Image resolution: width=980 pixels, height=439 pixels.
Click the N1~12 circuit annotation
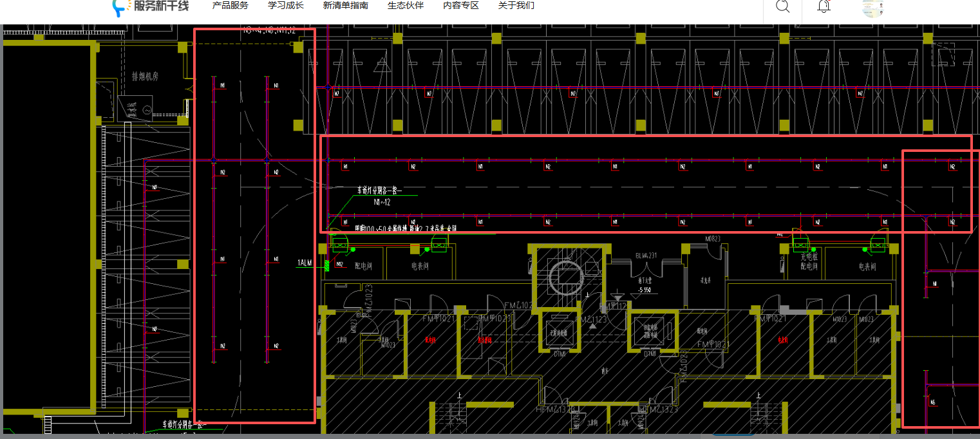382,202
